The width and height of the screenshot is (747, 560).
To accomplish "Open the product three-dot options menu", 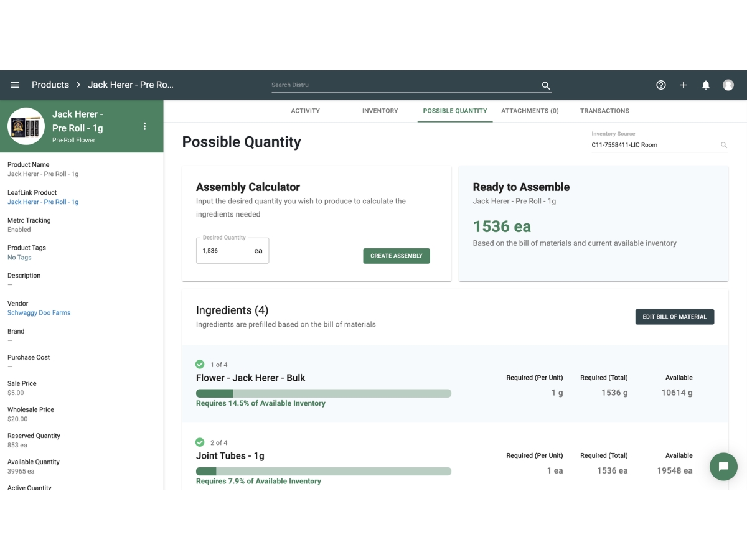I will tap(145, 126).
